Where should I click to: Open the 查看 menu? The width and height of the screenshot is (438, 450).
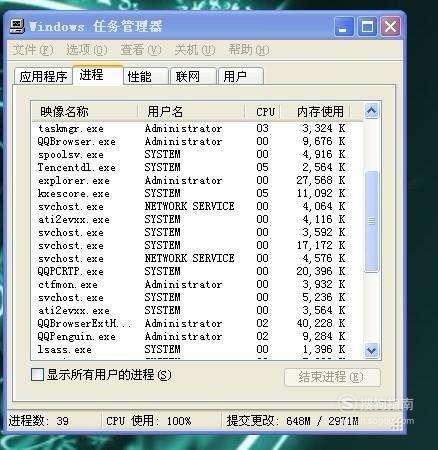140,50
